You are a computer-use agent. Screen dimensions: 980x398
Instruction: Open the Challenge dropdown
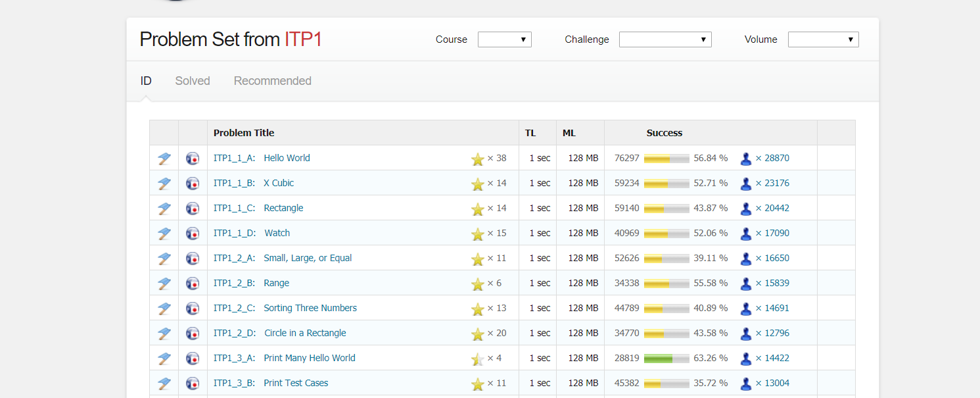[x=665, y=39]
